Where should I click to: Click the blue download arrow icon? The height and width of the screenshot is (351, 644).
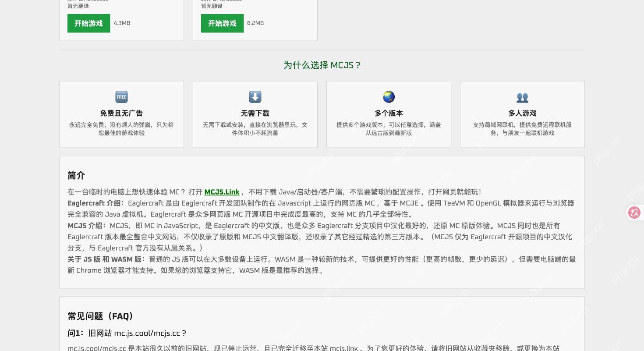pos(255,97)
